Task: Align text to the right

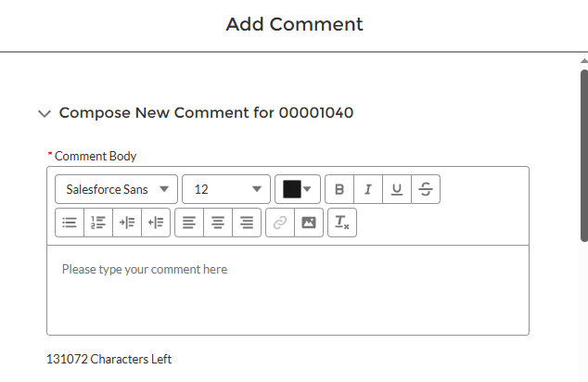Action: pos(247,223)
